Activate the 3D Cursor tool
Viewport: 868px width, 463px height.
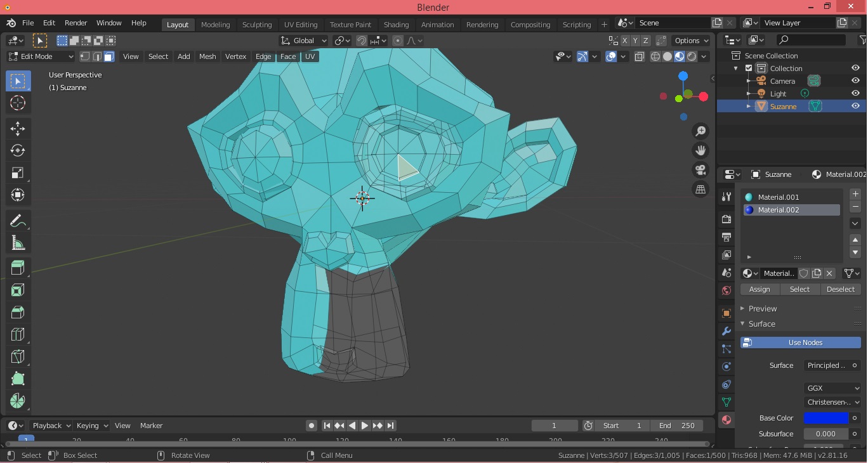18,103
